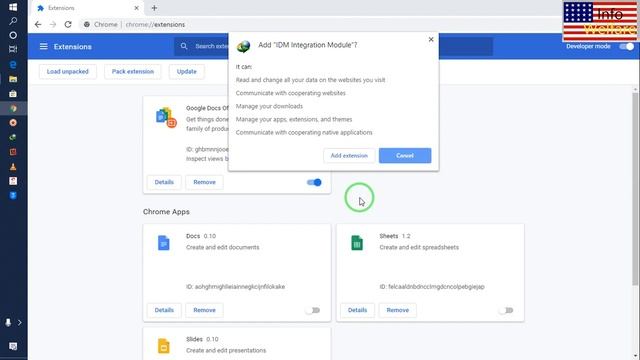The image size is (640, 360).
Task: Click the microphone icon in the taskbar
Action: [8, 322]
